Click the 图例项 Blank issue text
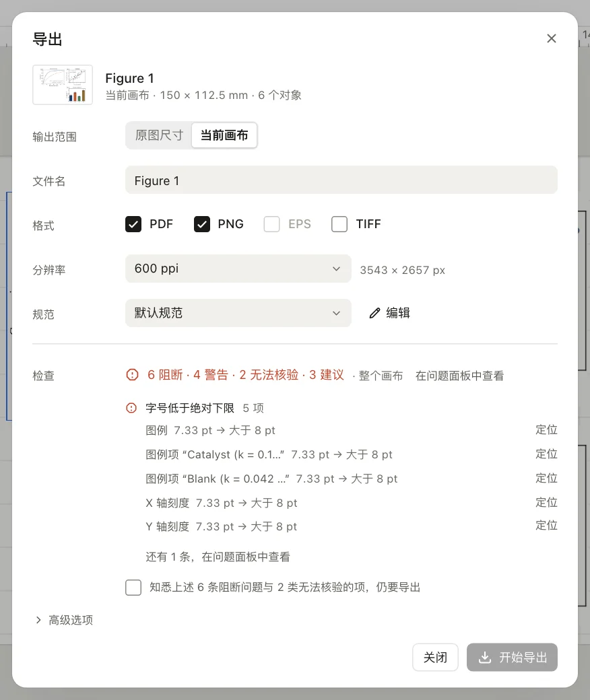This screenshot has width=590, height=700. [271, 479]
